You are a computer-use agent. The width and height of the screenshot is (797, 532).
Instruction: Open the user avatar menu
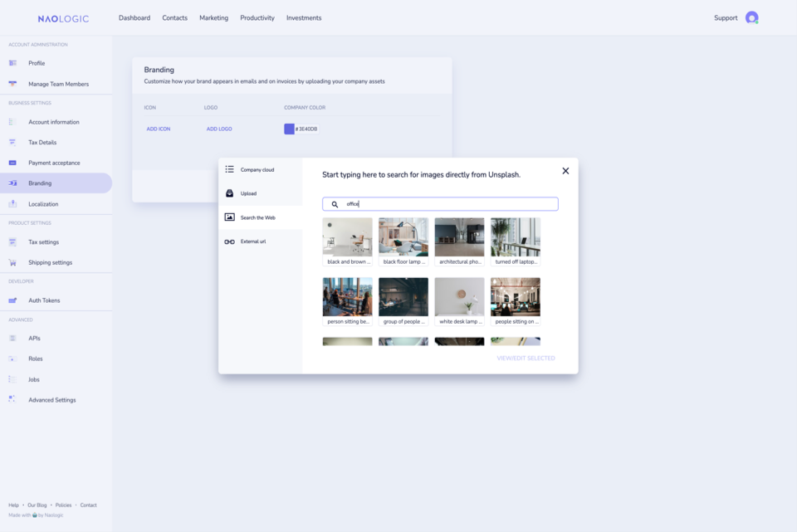click(752, 17)
